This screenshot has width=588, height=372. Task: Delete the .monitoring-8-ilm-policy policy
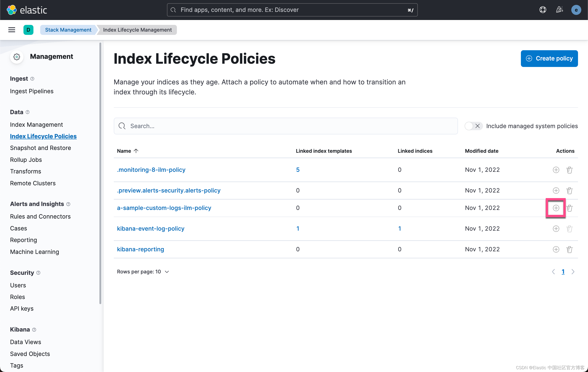pyautogui.click(x=569, y=170)
